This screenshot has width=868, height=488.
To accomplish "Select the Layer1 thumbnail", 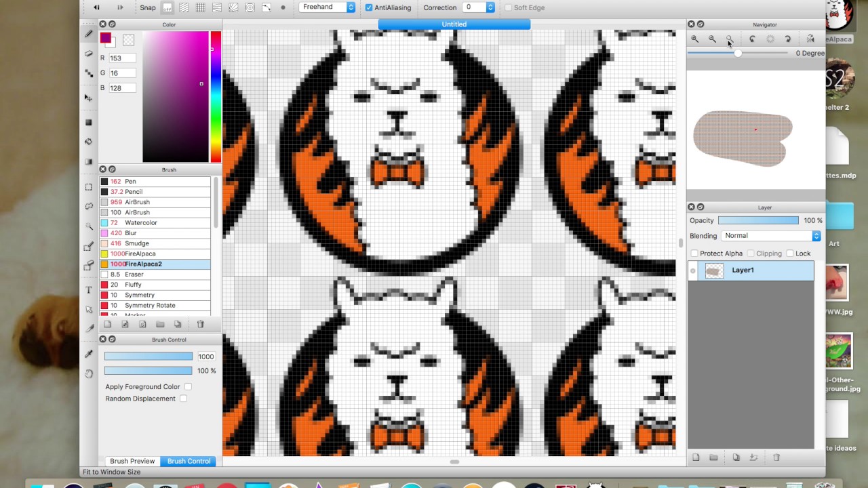I will pyautogui.click(x=713, y=270).
